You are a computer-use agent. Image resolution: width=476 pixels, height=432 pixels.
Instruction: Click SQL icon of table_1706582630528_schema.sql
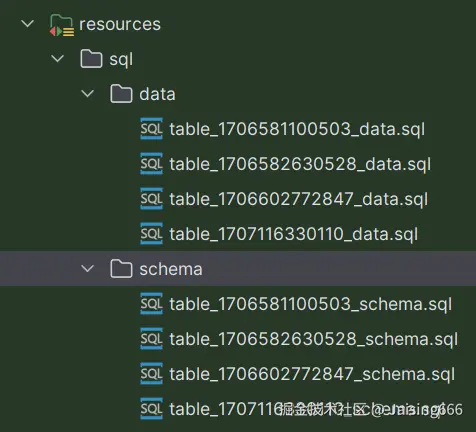(152, 339)
